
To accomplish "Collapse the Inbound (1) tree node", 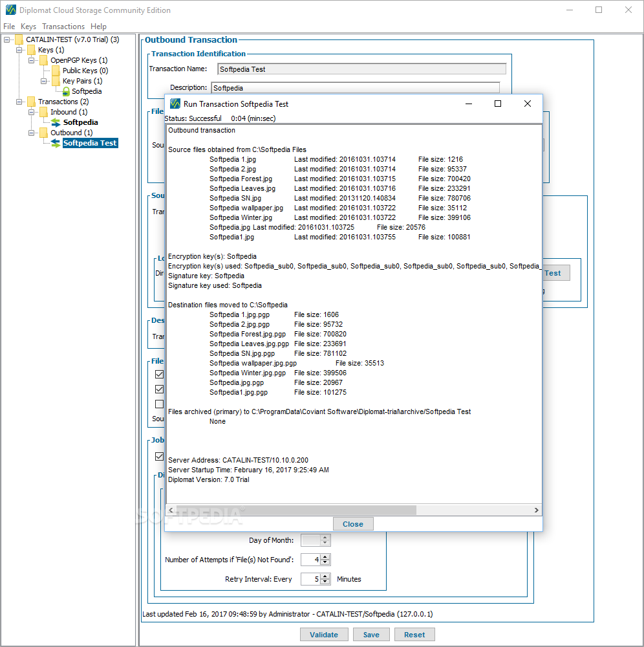I will click(x=31, y=112).
